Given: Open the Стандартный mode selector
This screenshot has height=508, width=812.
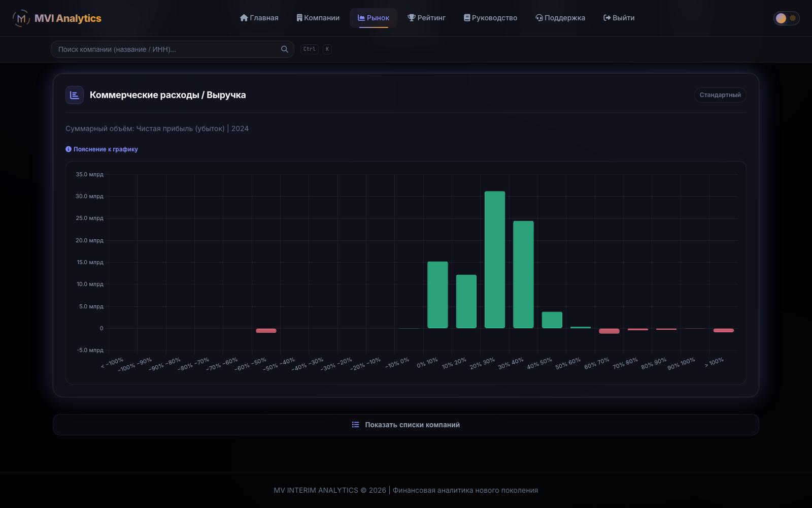Looking at the screenshot, I should (720, 95).
